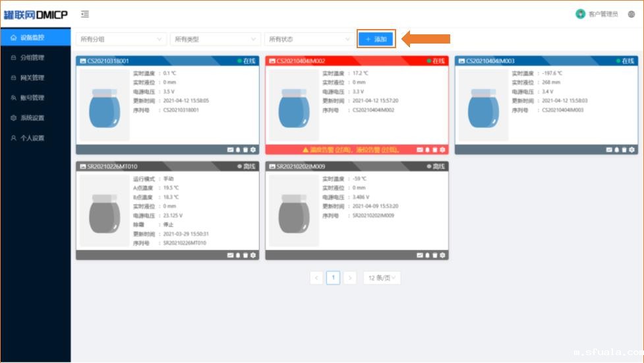This screenshot has width=644, height=363.
Task: Open chart icon on SR20210202IM009 card
Action: point(419,255)
